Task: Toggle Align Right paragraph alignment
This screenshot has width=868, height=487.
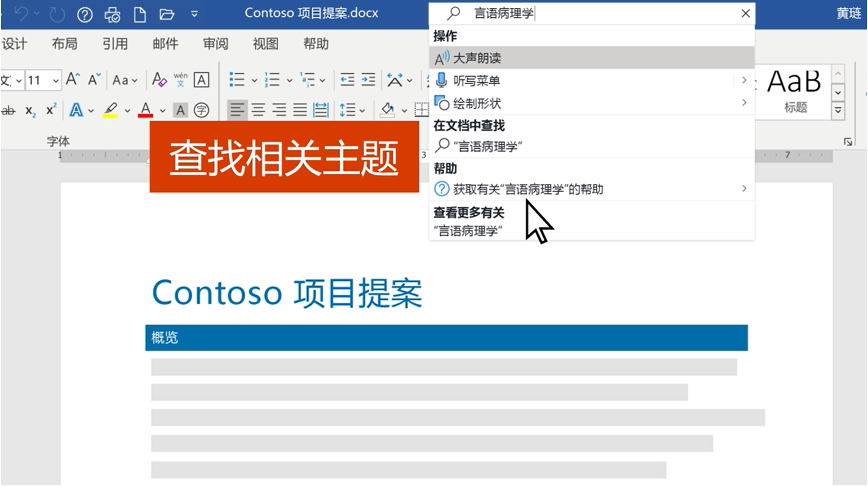Action: 279,110
